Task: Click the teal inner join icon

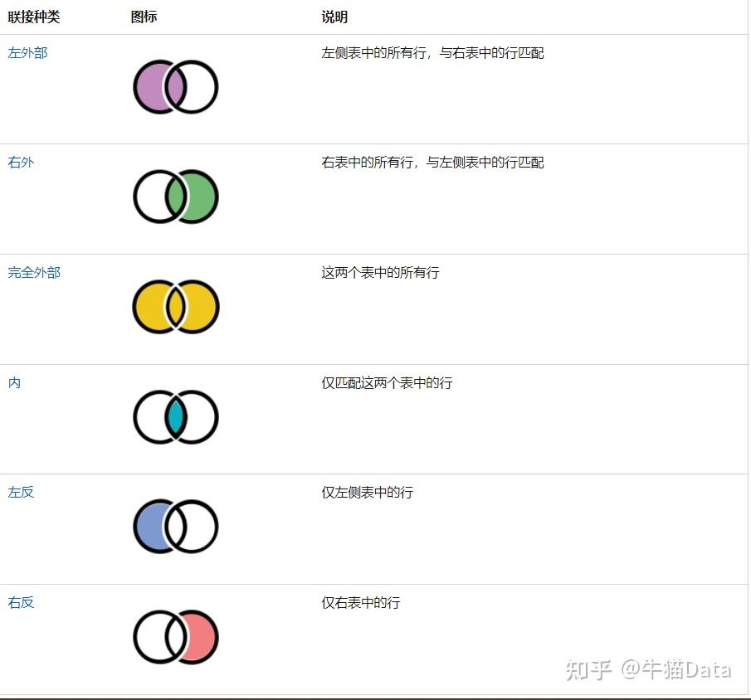Action: tap(176, 417)
